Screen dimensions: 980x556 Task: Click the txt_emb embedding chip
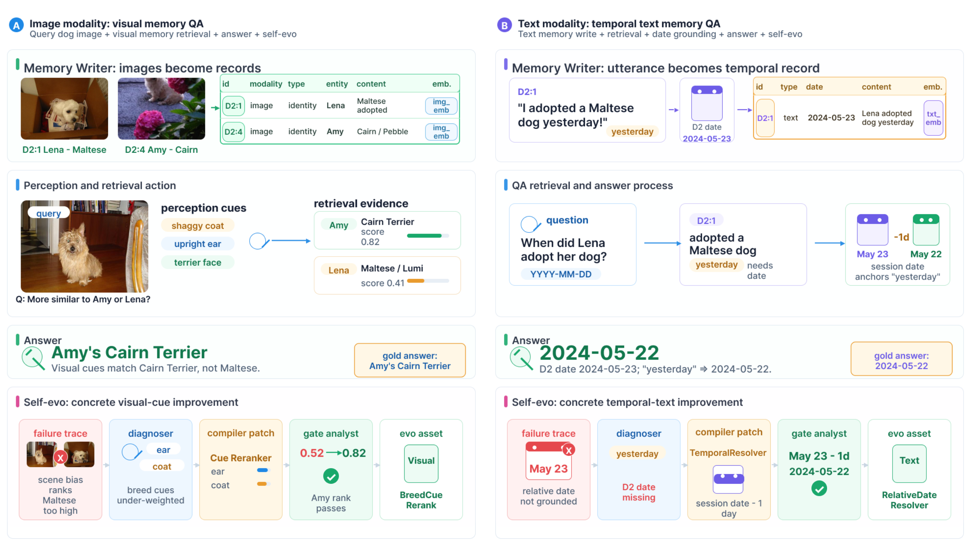coord(933,118)
